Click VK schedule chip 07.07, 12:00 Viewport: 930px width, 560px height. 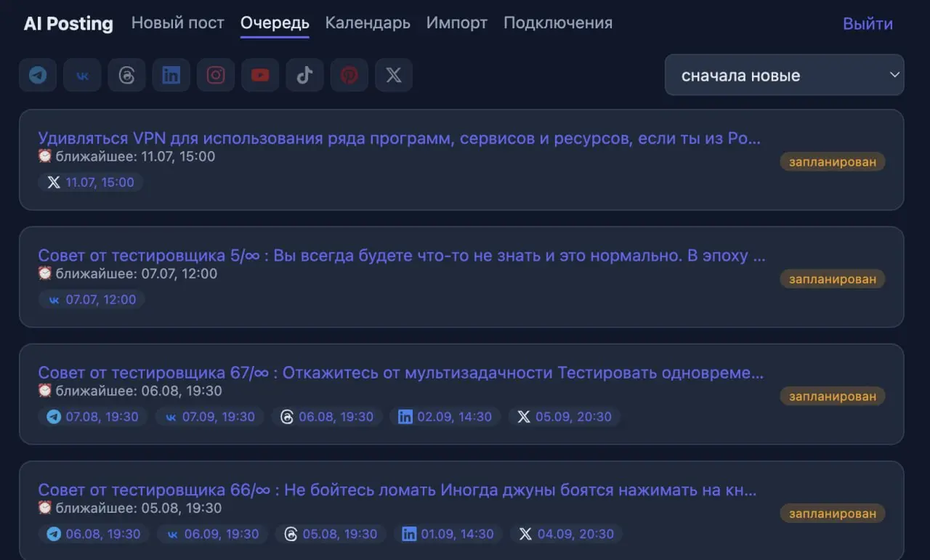92,299
